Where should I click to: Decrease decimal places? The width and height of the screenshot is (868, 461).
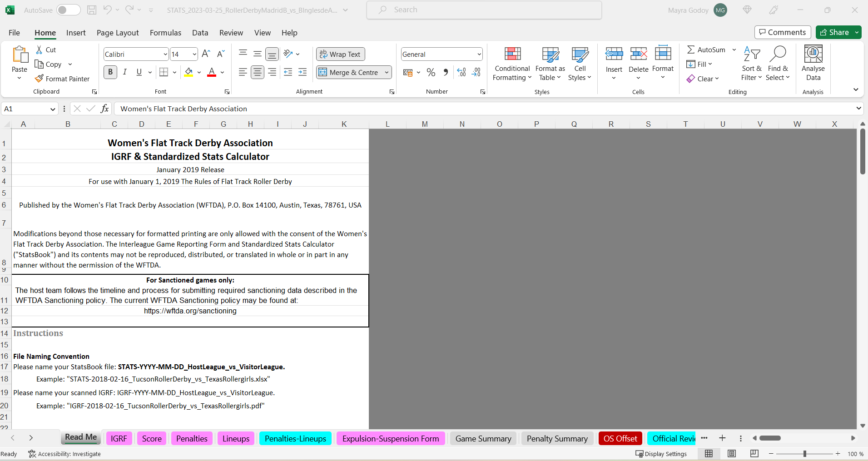(x=476, y=72)
